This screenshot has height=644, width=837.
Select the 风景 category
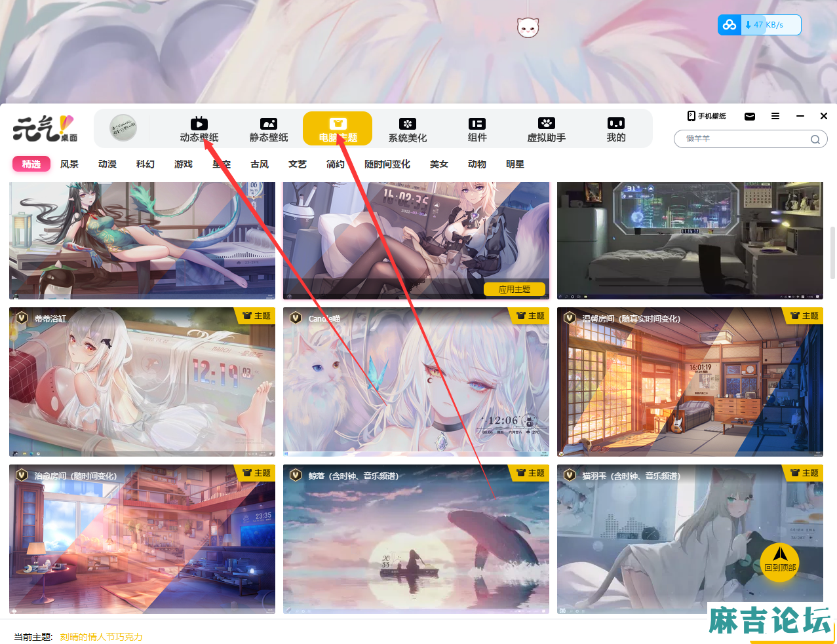(x=69, y=164)
